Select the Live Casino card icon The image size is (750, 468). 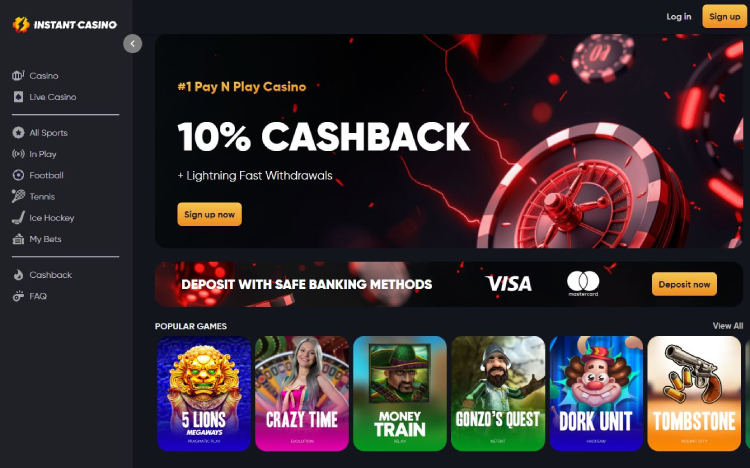tap(18, 97)
